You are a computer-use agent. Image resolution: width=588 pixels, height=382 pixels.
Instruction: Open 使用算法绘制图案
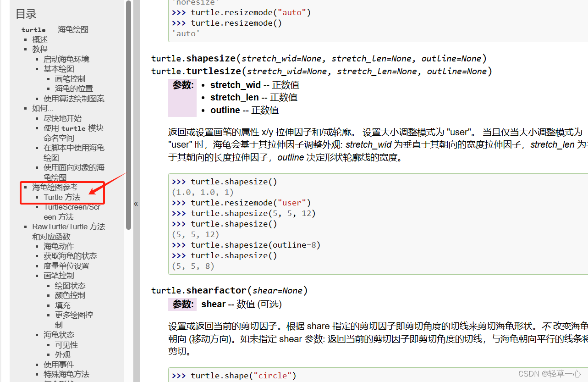coord(74,99)
